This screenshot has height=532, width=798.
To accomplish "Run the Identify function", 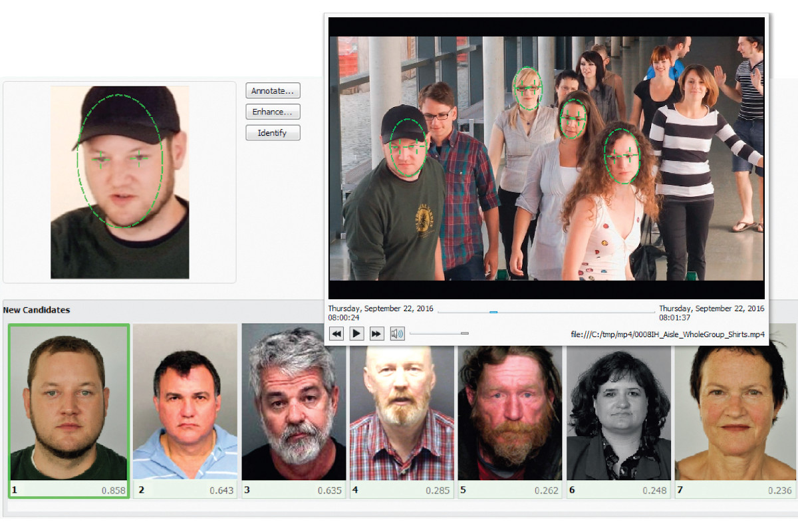I will point(273,132).
